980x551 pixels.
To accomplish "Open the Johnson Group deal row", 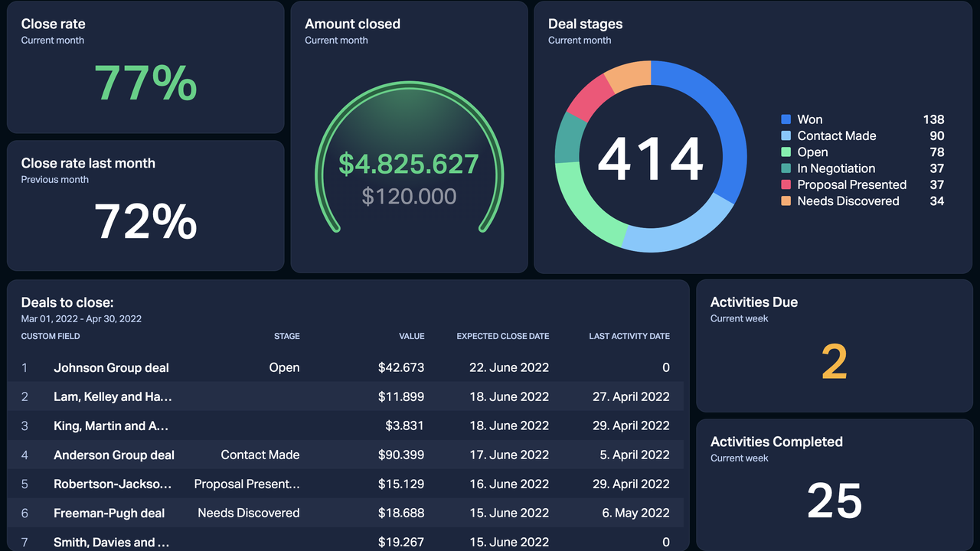I will click(x=111, y=367).
